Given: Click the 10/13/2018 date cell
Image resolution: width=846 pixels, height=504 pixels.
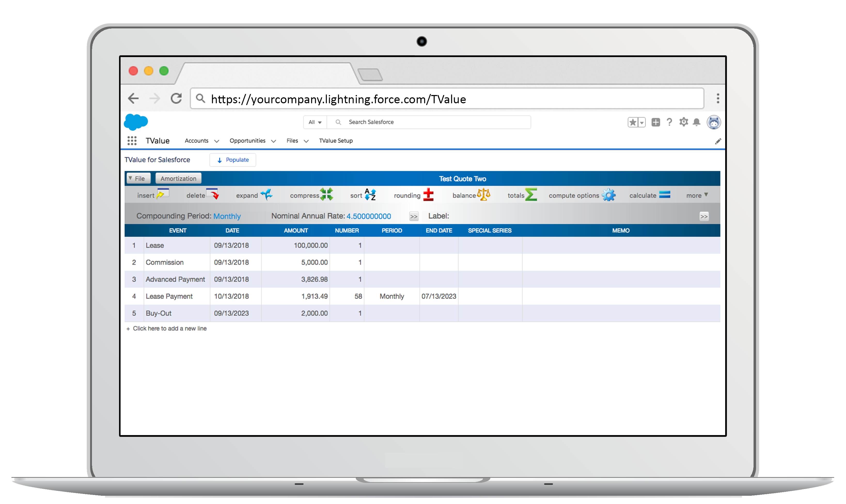Looking at the screenshot, I should (236, 296).
